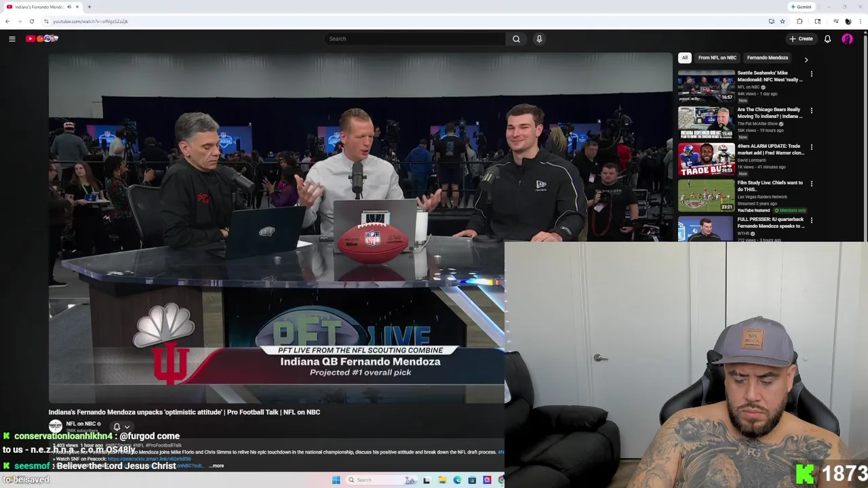Open Chrome extensions puzzle icon
Image resolution: width=868 pixels, height=488 pixels.
coord(799,21)
